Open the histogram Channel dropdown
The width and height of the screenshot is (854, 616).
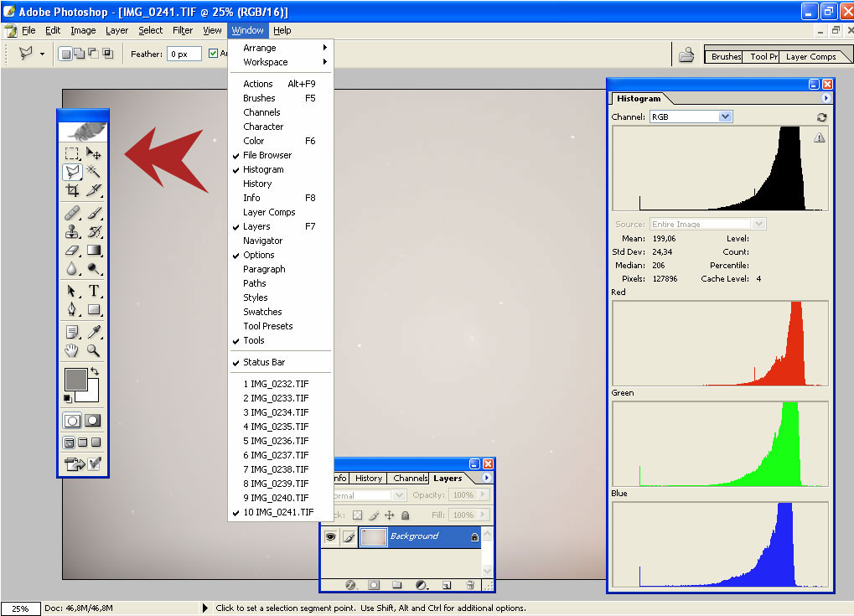click(x=725, y=117)
